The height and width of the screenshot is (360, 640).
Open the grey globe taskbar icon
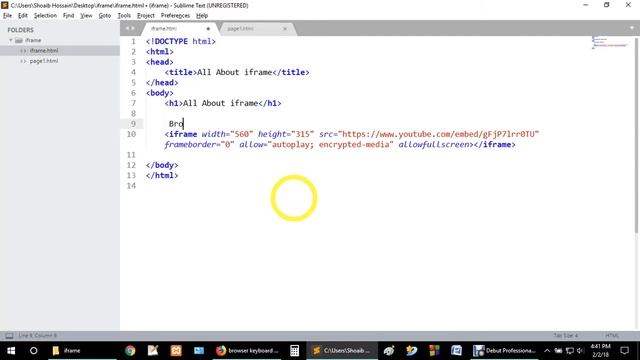(x=389, y=351)
